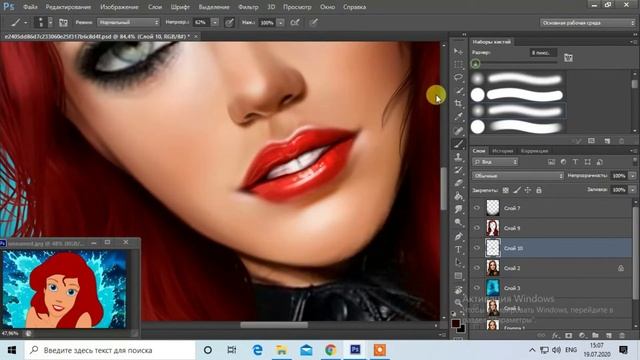Toggle lock all padlock
Image resolution: width=640 pixels, height=360 pixels.
pyautogui.click(x=539, y=190)
